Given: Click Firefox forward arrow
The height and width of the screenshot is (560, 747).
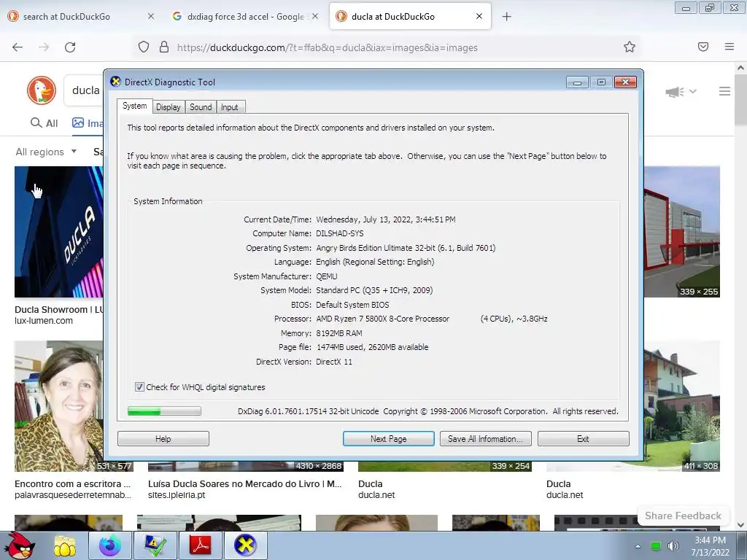Looking at the screenshot, I should click(44, 47).
